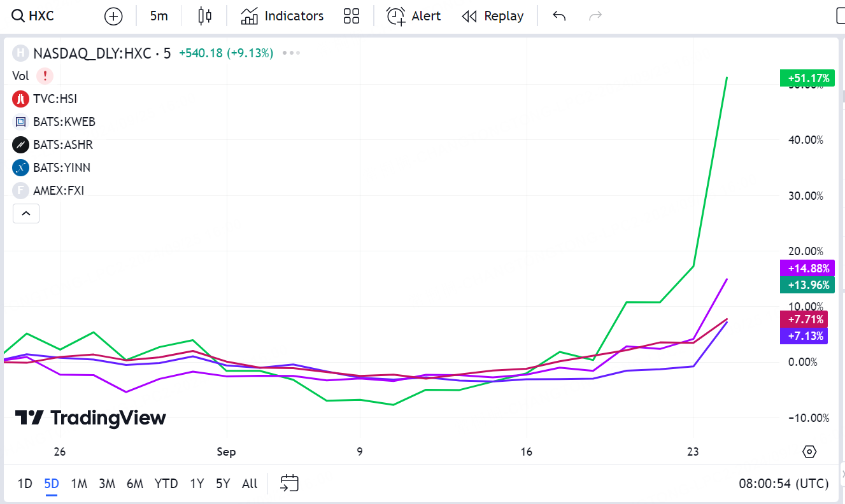Viewport: 845px width, 504px height.
Task: Select the All time range
Action: coord(250,484)
